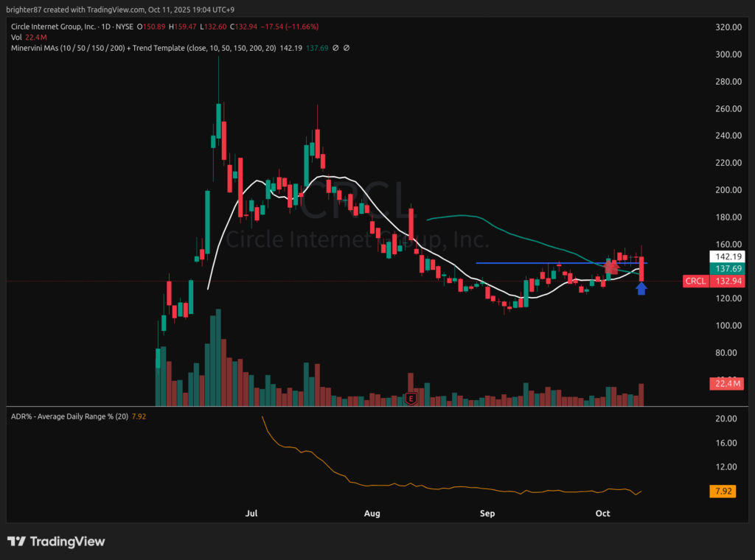Viewport: 755px width, 560px height.
Task: Click the orange 7.92 ADR value label
Action: click(x=723, y=491)
